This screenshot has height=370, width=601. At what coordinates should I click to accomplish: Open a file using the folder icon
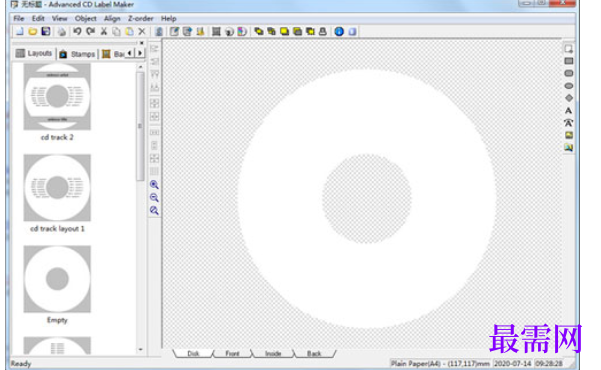(33, 31)
